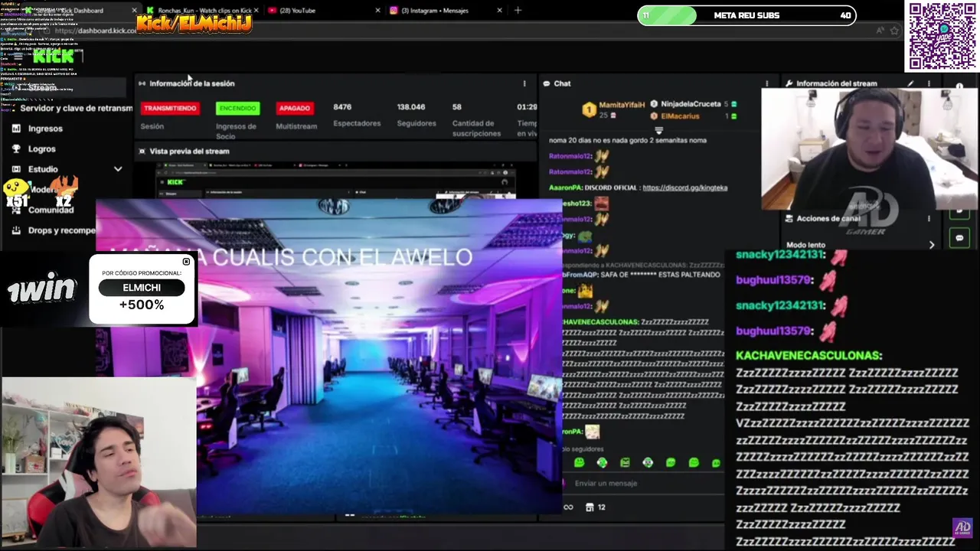
Task: Expand the Estudio submenu chevron
Action: [x=118, y=169]
